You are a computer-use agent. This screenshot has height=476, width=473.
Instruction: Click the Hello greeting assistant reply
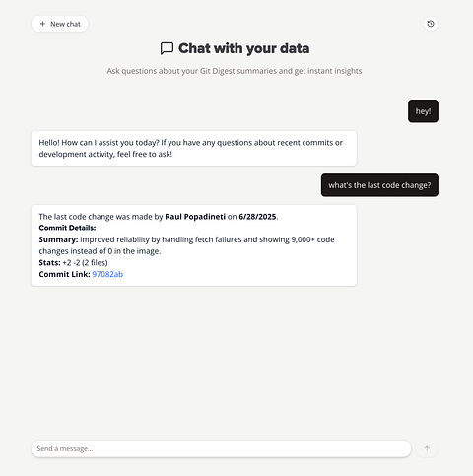[x=194, y=148]
